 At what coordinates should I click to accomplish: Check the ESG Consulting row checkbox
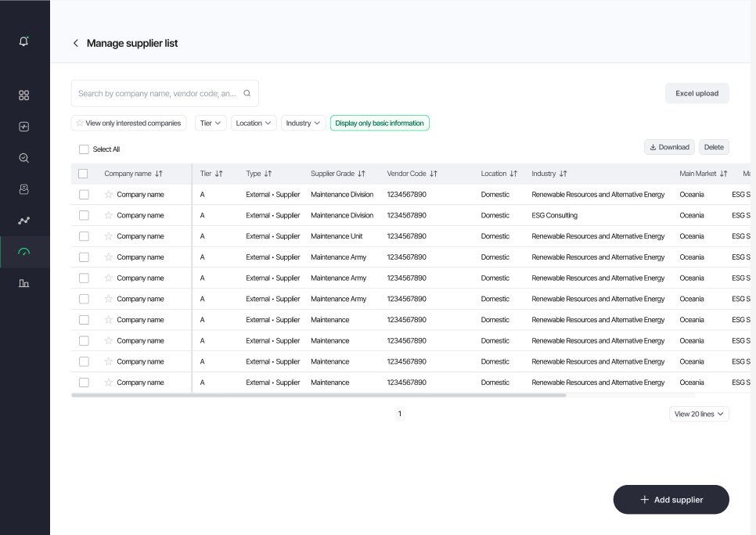click(x=84, y=215)
